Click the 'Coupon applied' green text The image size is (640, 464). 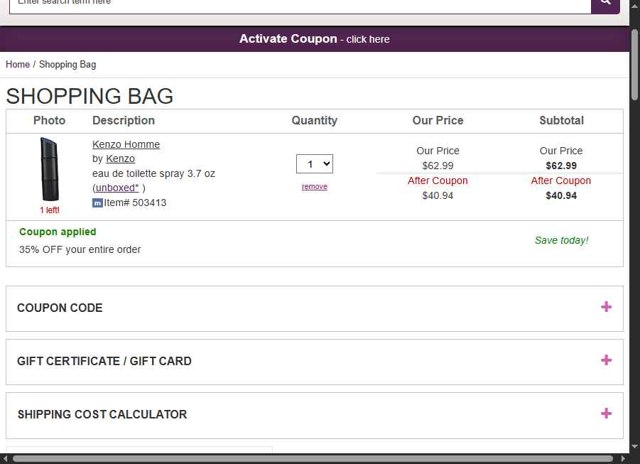58,232
